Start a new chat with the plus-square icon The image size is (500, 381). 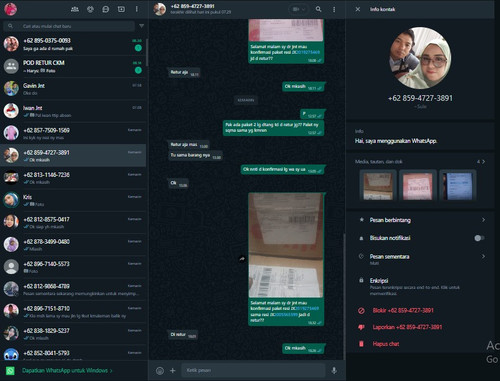click(121, 9)
